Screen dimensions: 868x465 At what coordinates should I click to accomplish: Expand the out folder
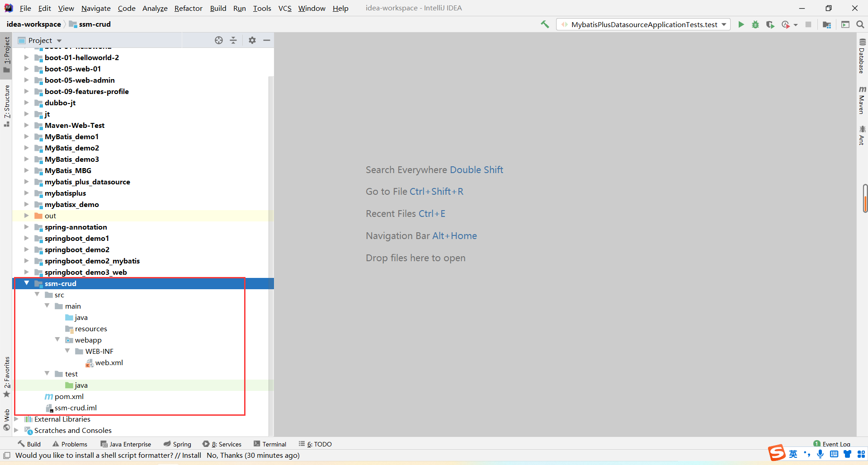point(27,216)
